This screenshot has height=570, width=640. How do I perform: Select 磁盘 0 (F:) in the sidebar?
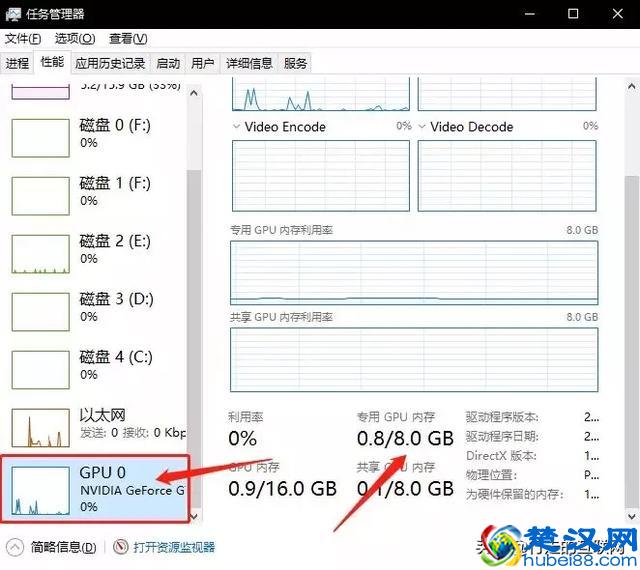pos(94,138)
